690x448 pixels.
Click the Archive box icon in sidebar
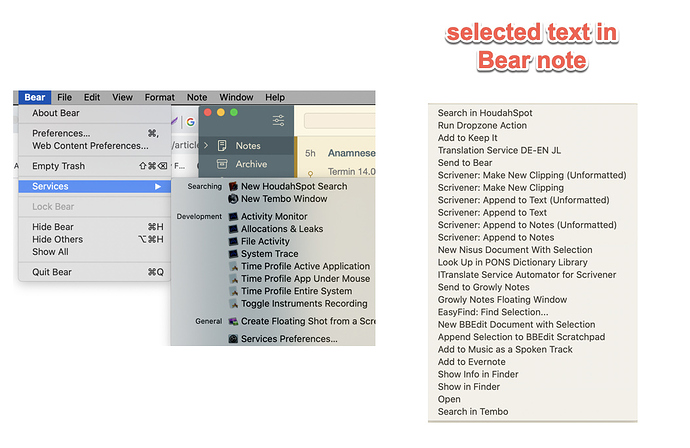click(x=222, y=164)
